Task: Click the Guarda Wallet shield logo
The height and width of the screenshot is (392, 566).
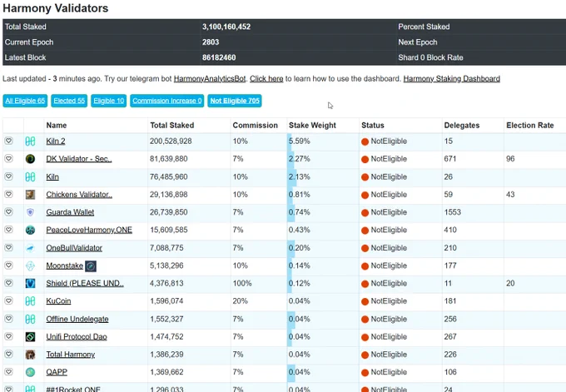Action: coord(30,212)
